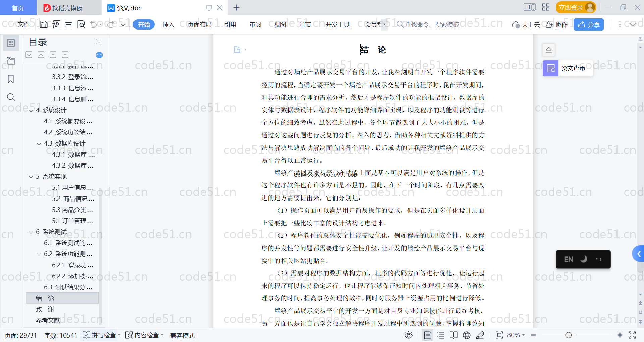Collapse all with the minus box icon

65,55
